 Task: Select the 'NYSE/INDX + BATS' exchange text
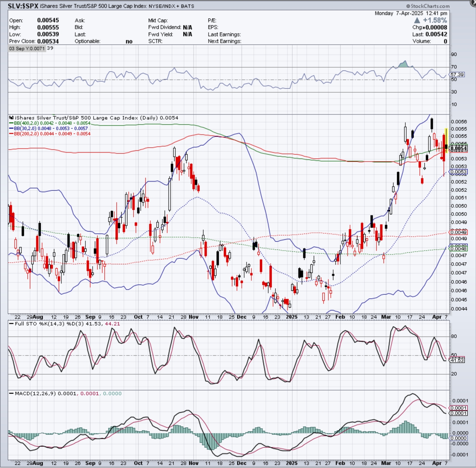coord(171,6)
